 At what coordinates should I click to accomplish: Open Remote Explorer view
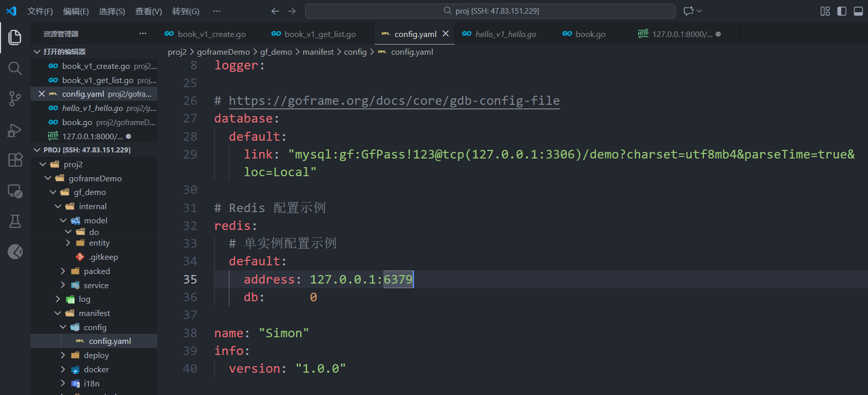coord(15,191)
